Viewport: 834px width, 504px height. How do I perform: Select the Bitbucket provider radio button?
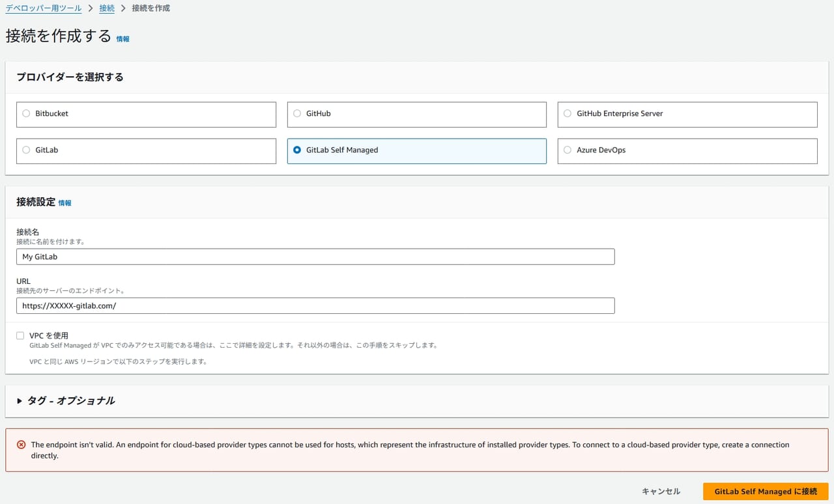click(26, 113)
